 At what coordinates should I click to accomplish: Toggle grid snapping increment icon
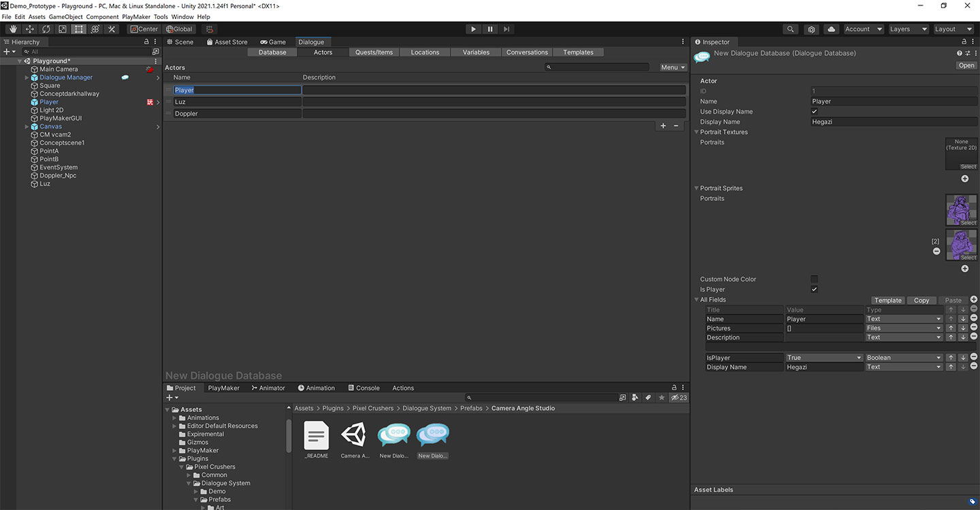[210, 29]
